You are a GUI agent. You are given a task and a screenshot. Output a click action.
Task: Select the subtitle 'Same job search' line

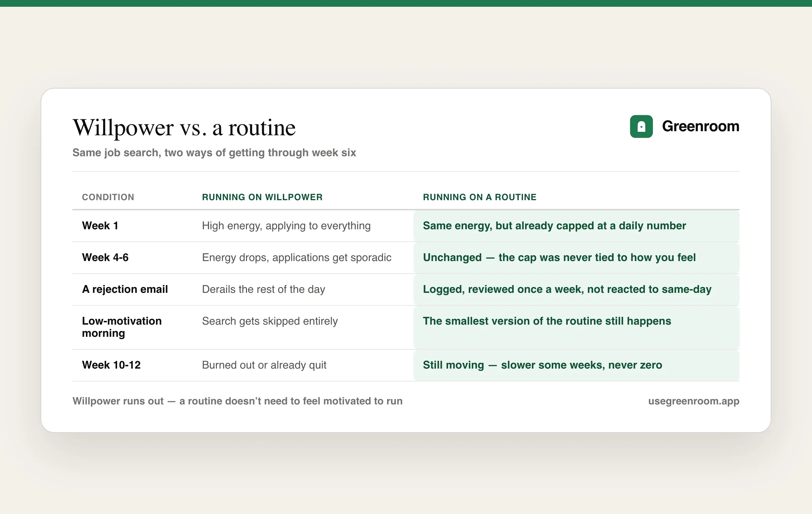point(214,153)
